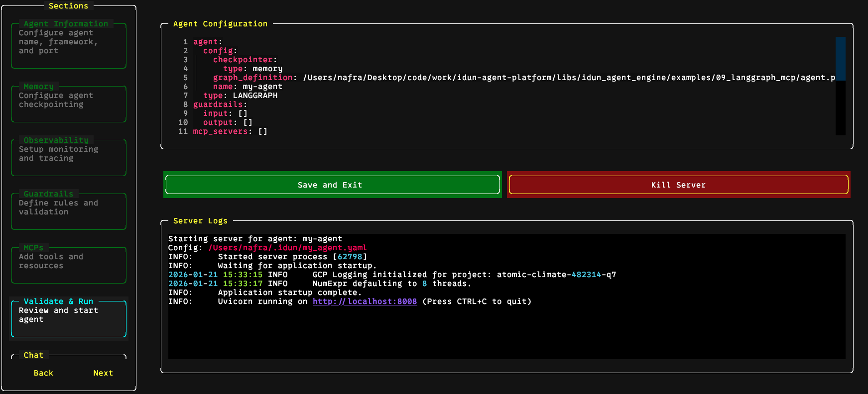This screenshot has width=868, height=394.
Task: Click 'Waiting for application startup.' log line
Action: 297,266
